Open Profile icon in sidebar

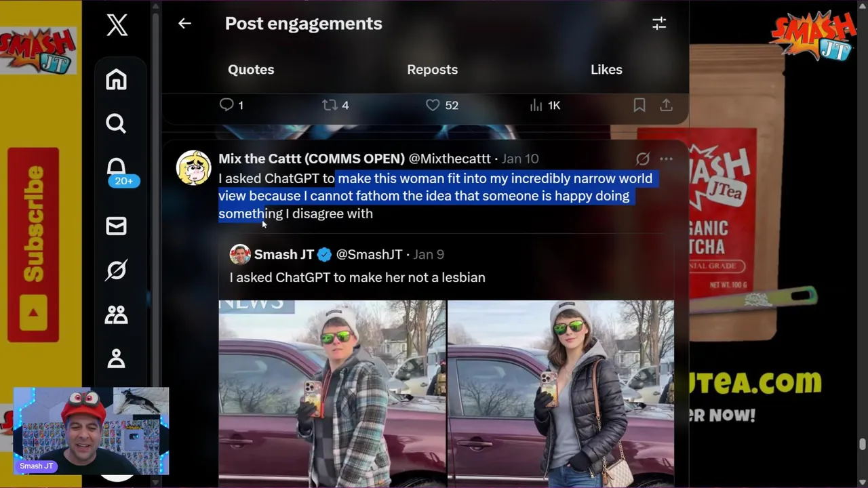click(116, 358)
